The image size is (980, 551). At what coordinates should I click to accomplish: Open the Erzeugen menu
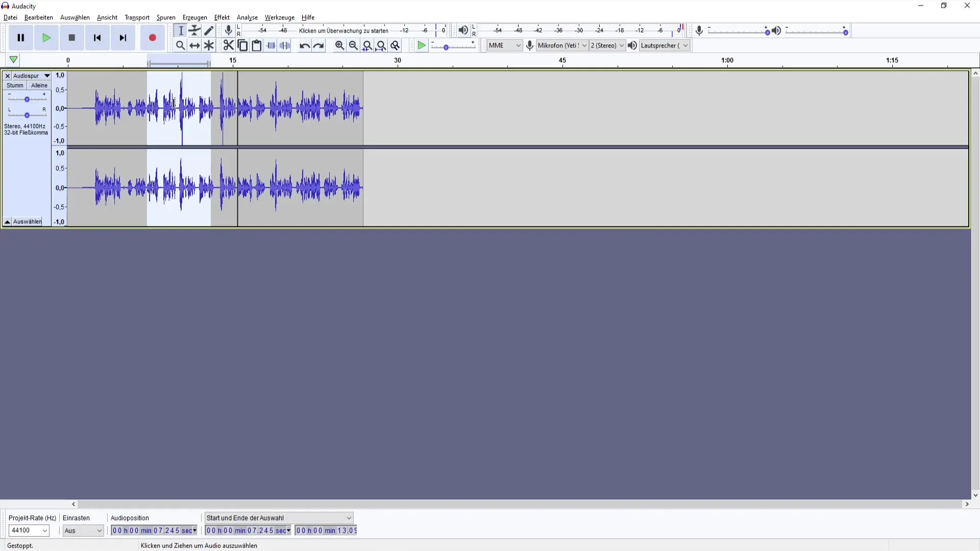click(x=195, y=17)
